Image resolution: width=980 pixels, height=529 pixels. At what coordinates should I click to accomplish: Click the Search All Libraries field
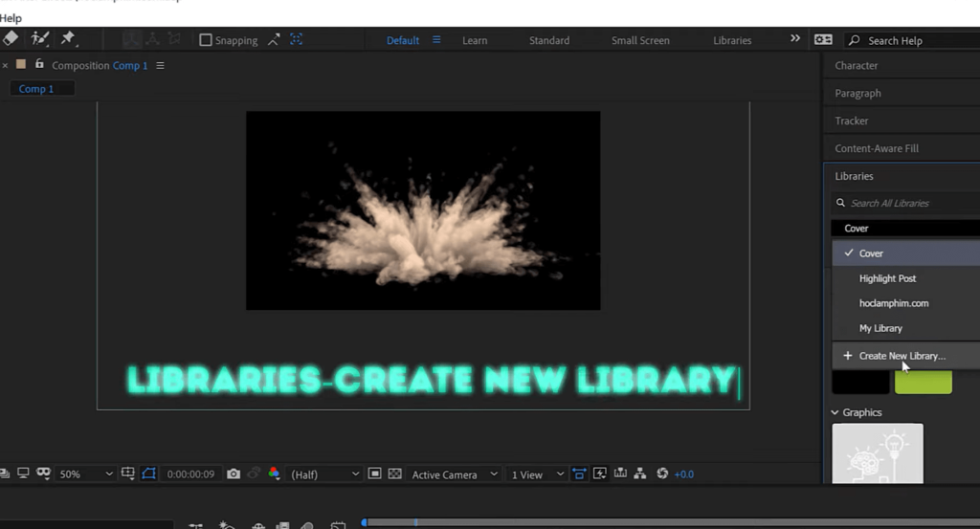pos(905,203)
